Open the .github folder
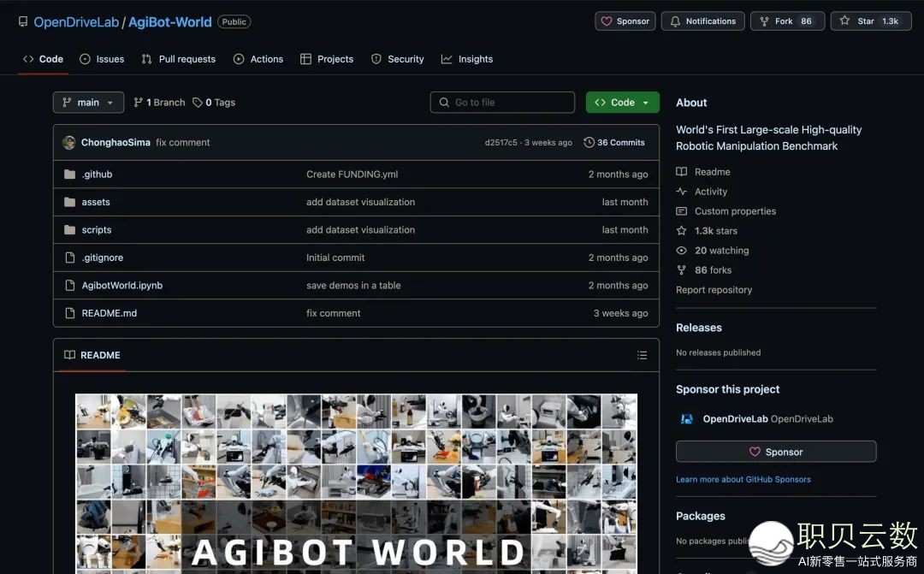 [98, 175]
